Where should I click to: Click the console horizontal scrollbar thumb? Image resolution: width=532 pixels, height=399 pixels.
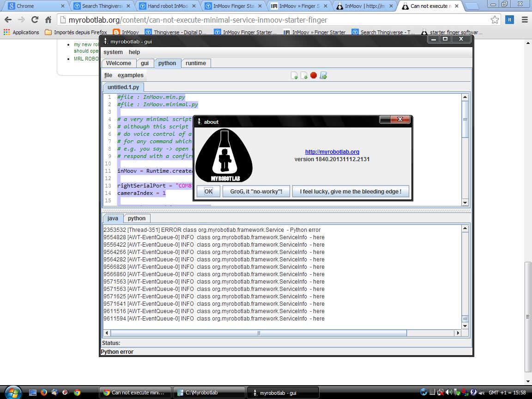click(259, 333)
